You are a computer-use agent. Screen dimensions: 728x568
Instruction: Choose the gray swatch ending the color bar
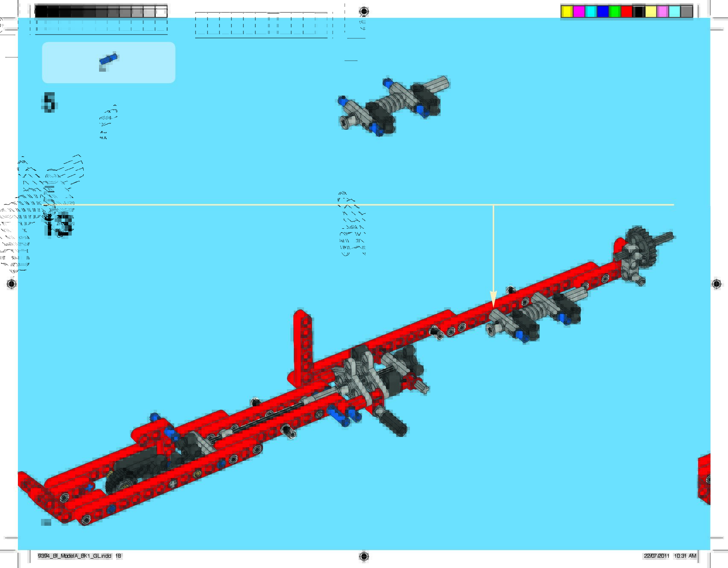[x=686, y=12]
